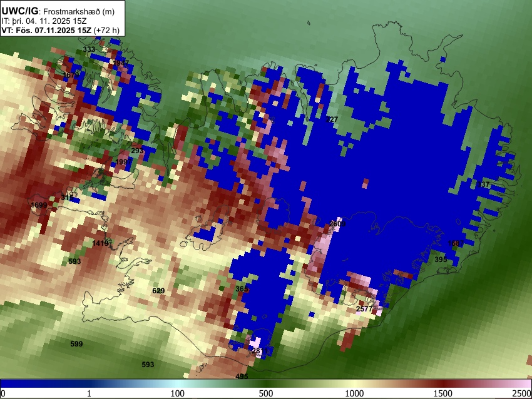Click the '1500' label on the colour scale
532x399 pixels.
[443, 393]
